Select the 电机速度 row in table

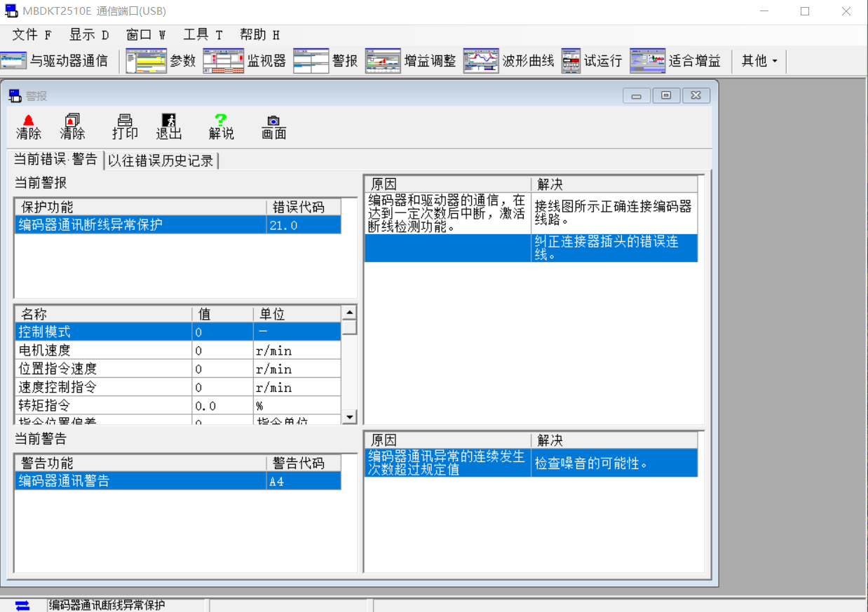click(104, 351)
